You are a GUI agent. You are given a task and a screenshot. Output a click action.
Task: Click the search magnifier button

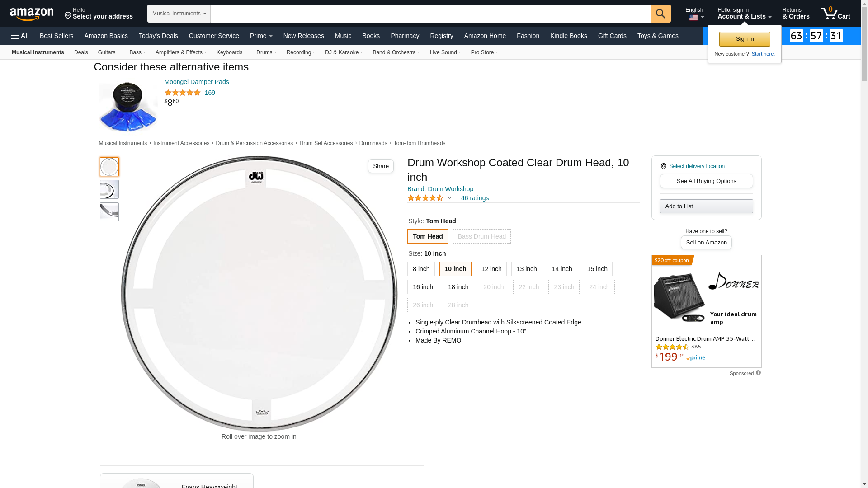pyautogui.click(x=660, y=14)
